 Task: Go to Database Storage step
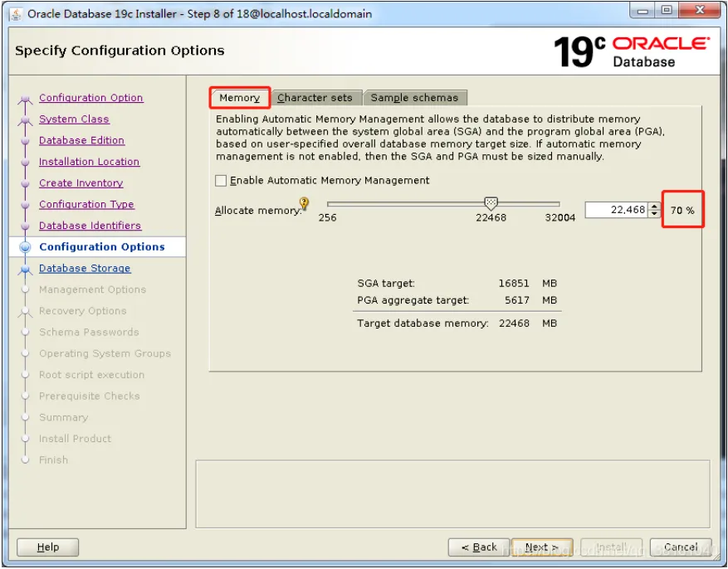[x=85, y=269]
